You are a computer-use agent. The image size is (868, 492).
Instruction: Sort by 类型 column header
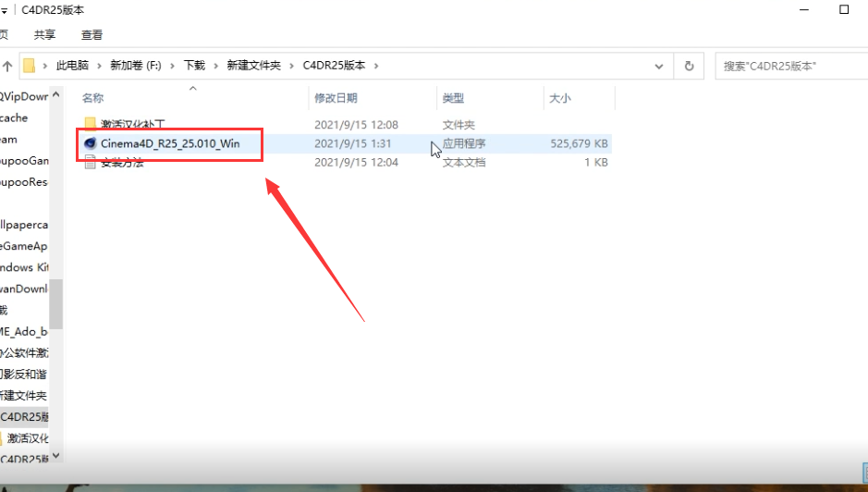coord(453,98)
